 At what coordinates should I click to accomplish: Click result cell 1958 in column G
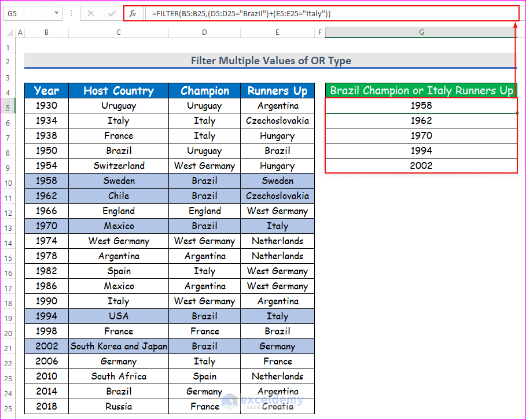421,106
